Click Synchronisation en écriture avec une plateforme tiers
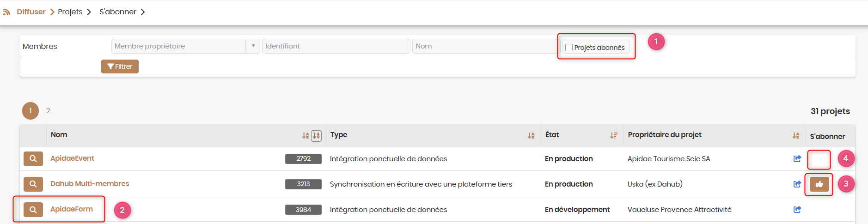This screenshot has width=868, height=224. point(421,184)
